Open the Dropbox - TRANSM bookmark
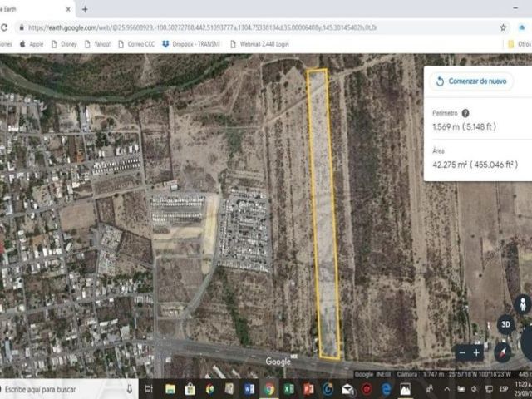This screenshot has height=399, width=532. (192, 44)
